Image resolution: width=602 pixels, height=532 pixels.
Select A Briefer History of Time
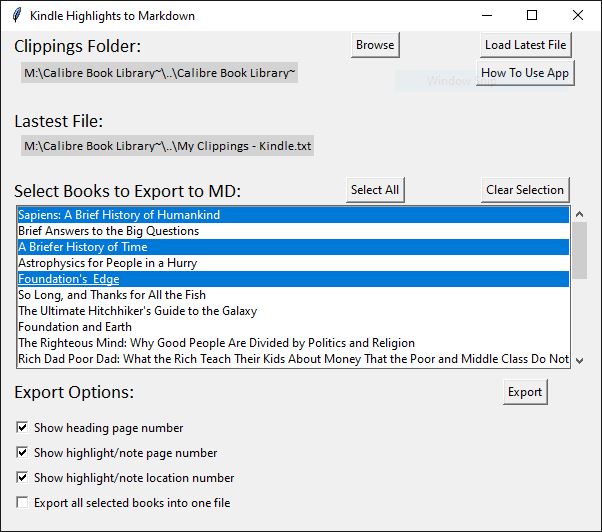[x=293, y=247]
